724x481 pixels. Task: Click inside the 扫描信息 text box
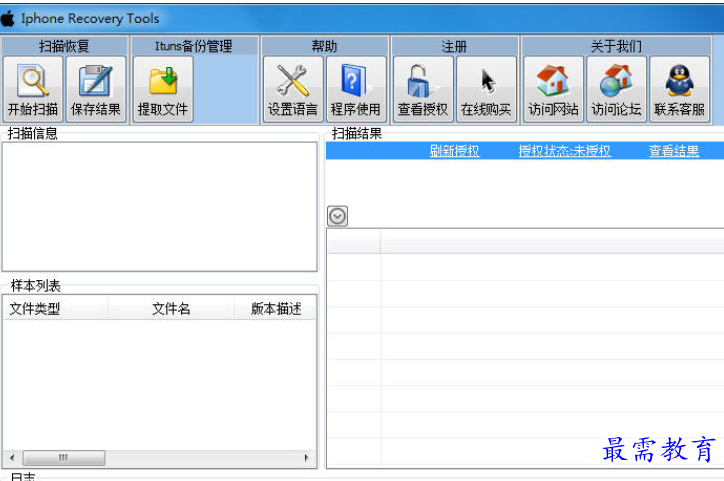click(159, 206)
